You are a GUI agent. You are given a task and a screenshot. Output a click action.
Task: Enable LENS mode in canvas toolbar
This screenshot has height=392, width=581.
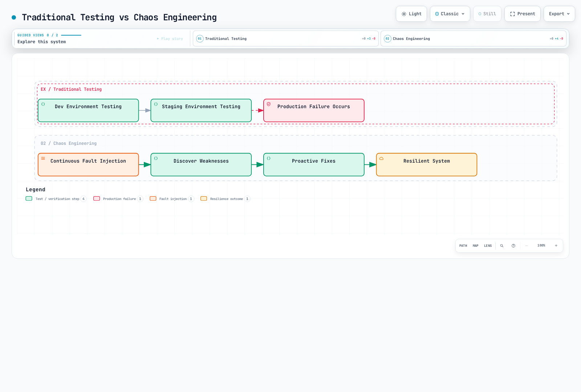[488, 246]
